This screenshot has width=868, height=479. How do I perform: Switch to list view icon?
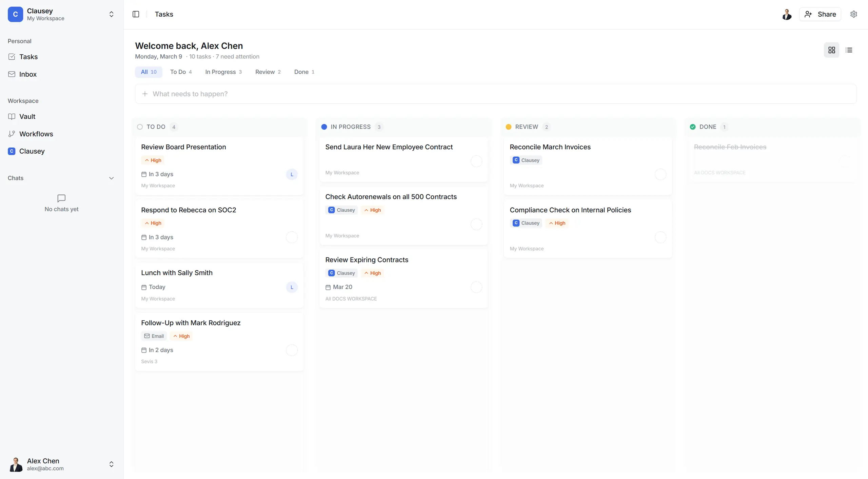point(849,50)
